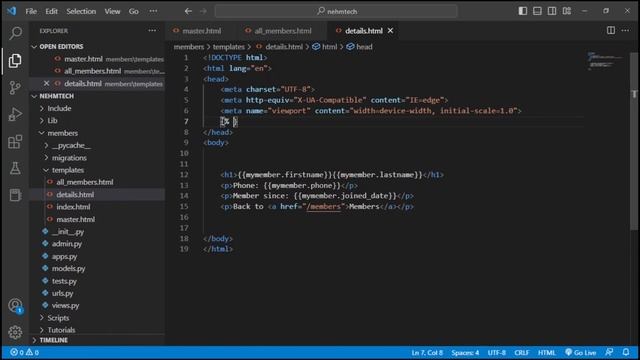The image size is (640, 360).
Task: Open the Accounts menu
Action: pyautogui.click(x=15, y=306)
